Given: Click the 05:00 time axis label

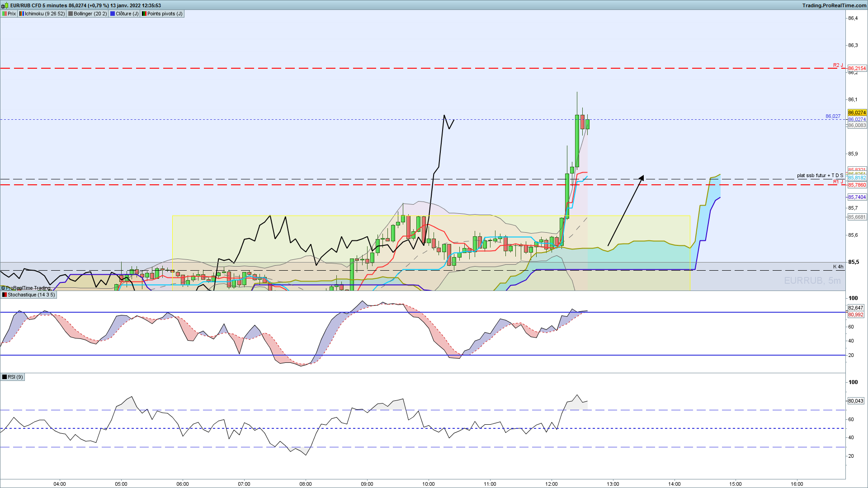Looking at the screenshot, I should pos(121,484).
